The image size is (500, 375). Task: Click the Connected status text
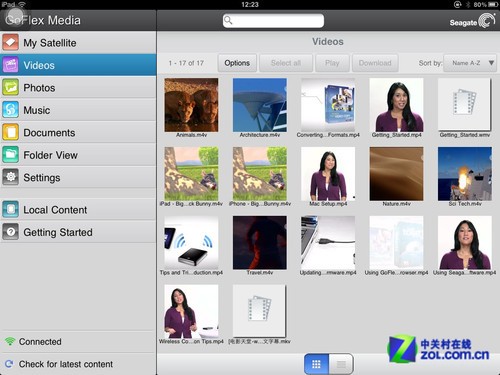coord(40,342)
